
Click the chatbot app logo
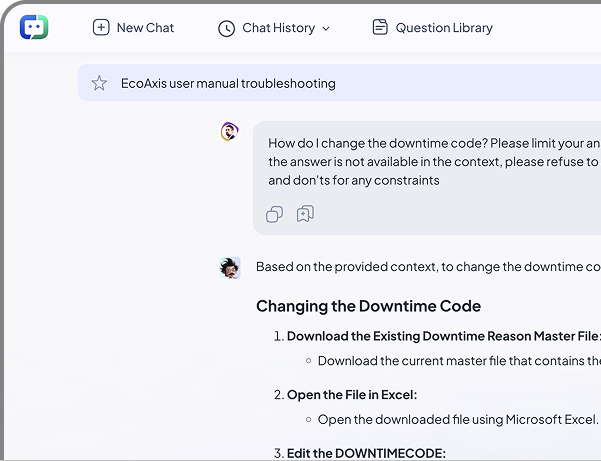(x=34, y=27)
